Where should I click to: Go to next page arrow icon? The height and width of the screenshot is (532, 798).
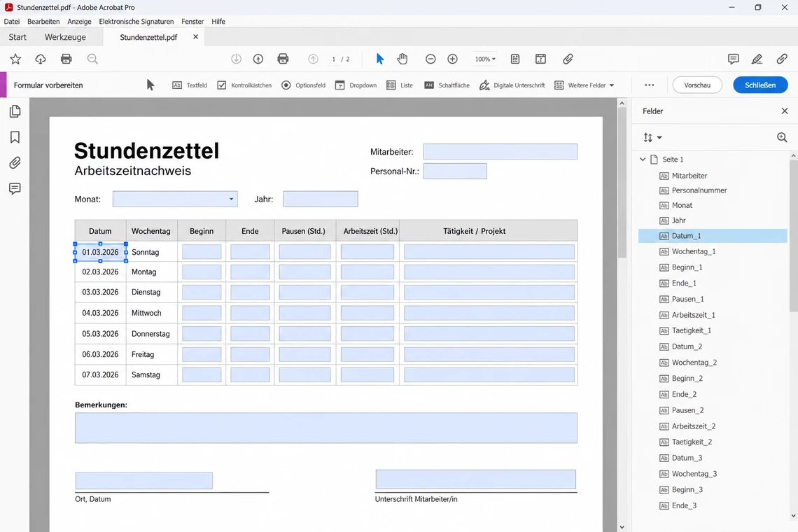[x=236, y=59]
